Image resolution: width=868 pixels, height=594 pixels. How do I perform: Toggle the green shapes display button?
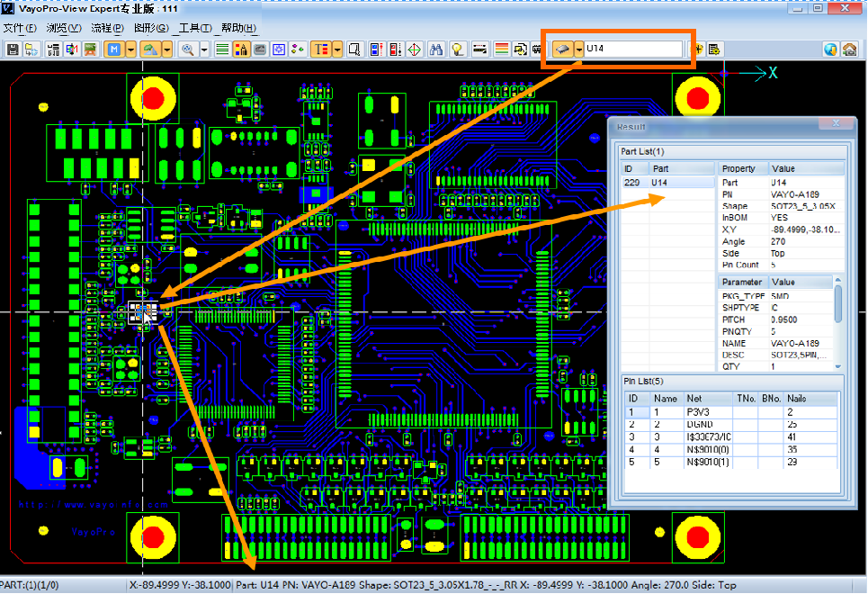coord(150,49)
